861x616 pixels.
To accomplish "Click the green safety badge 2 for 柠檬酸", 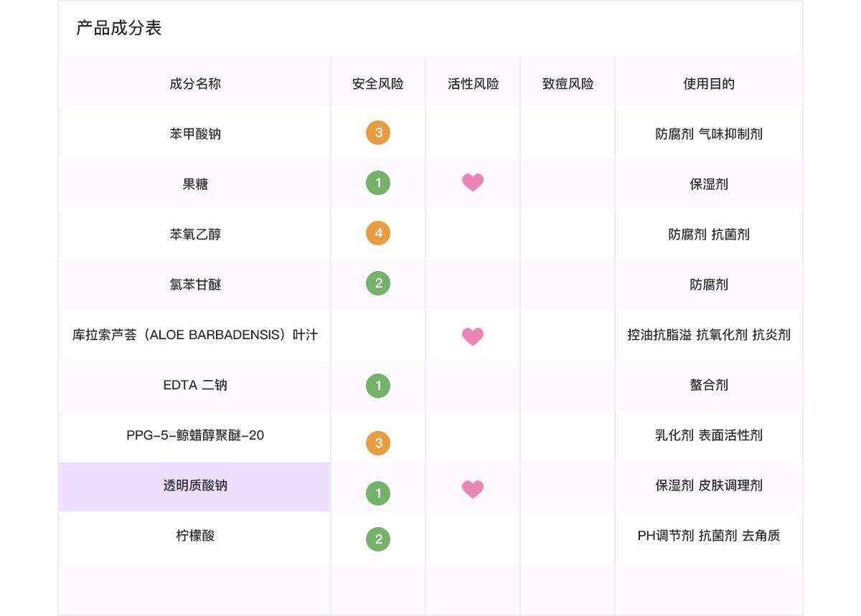I will tap(378, 539).
